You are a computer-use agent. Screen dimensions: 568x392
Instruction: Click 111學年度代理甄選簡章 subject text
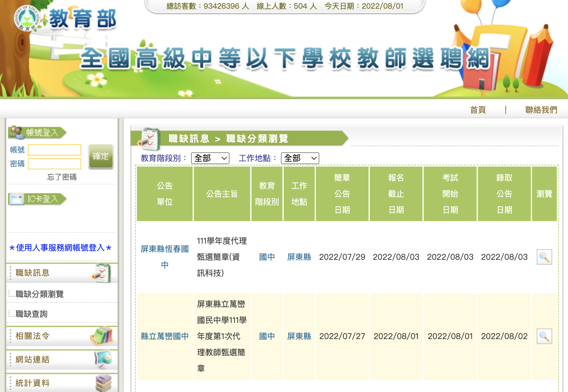tap(222, 257)
